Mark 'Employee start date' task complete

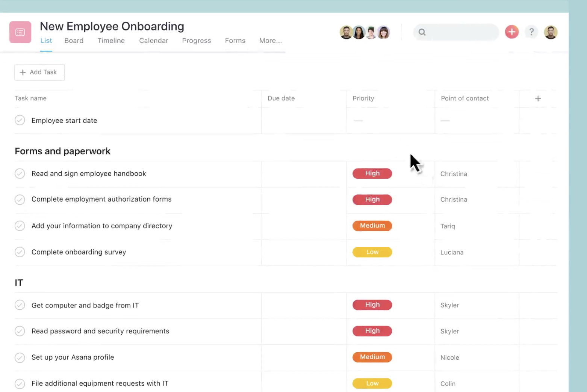pyautogui.click(x=20, y=120)
